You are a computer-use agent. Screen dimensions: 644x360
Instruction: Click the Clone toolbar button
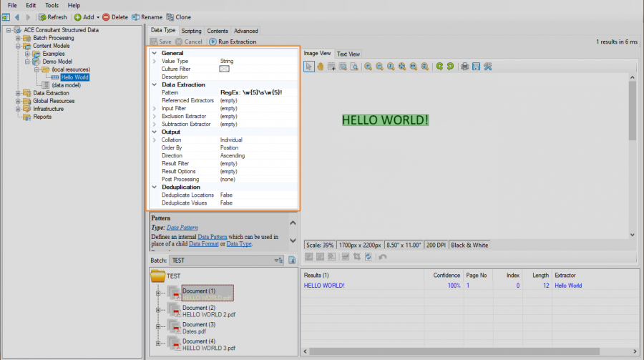point(179,16)
